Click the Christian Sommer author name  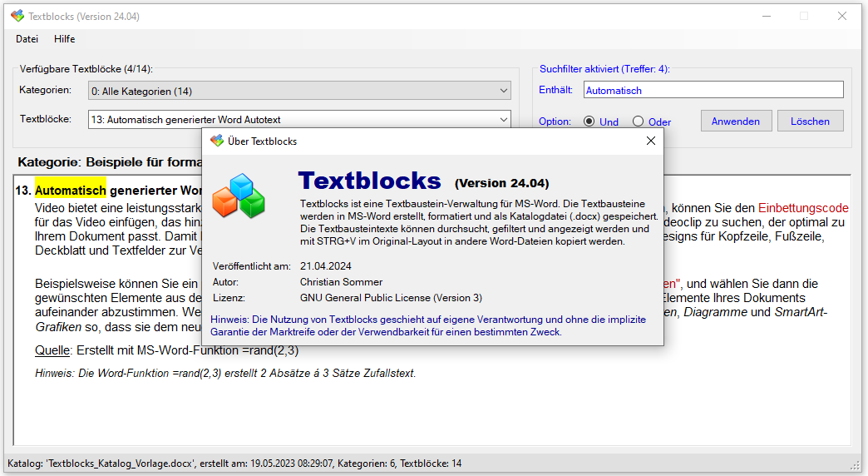click(341, 281)
